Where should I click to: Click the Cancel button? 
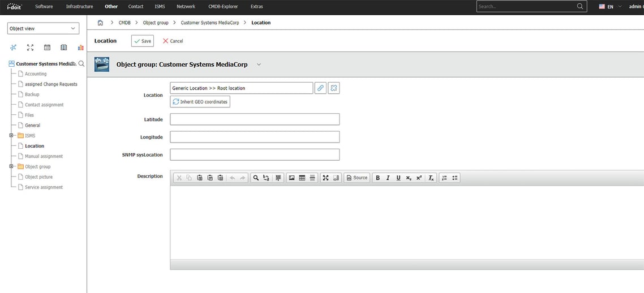pyautogui.click(x=173, y=41)
